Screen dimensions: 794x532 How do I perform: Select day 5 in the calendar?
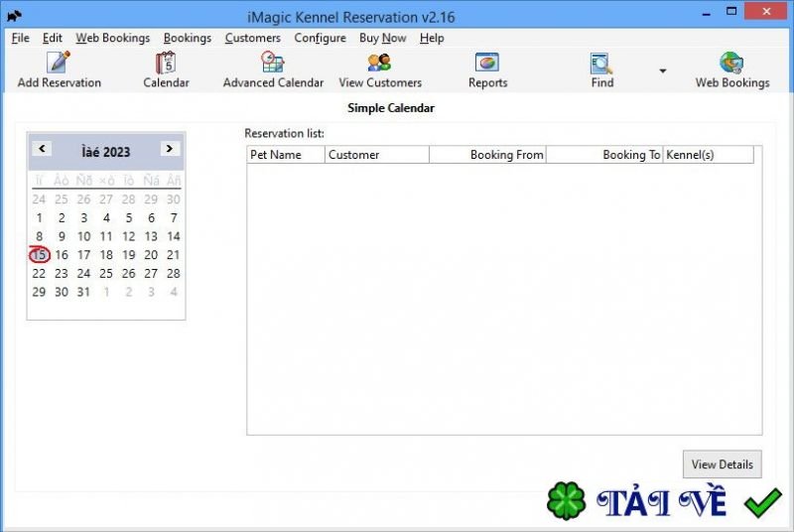[129, 217]
